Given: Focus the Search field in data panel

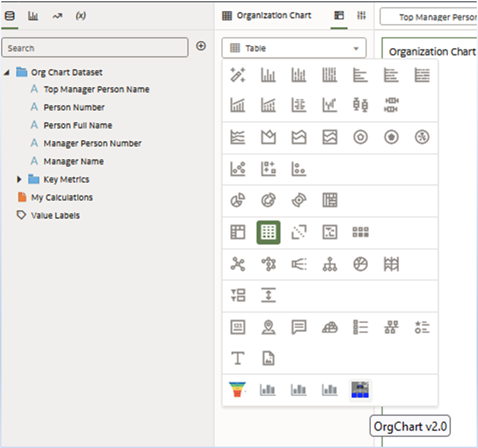Looking at the screenshot, I should (95, 47).
